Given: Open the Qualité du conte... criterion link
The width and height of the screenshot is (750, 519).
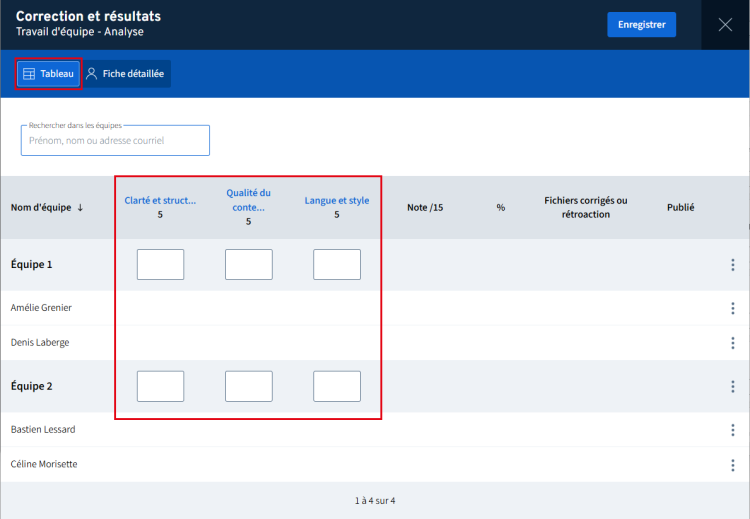Looking at the screenshot, I should click(x=248, y=200).
